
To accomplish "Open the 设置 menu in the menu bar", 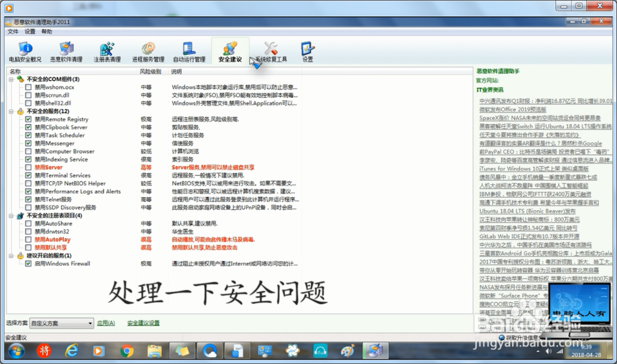I will pyautogui.click(x=30, y=31).
